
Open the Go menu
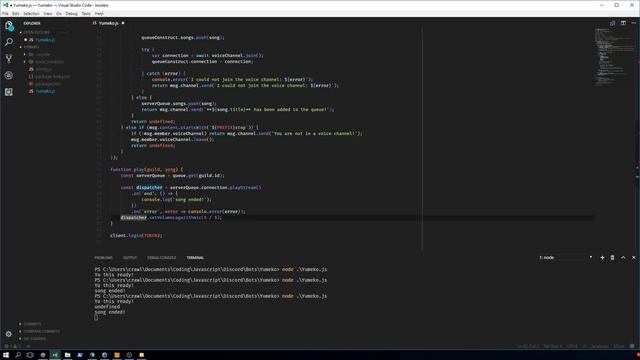(x=59, y=13)
